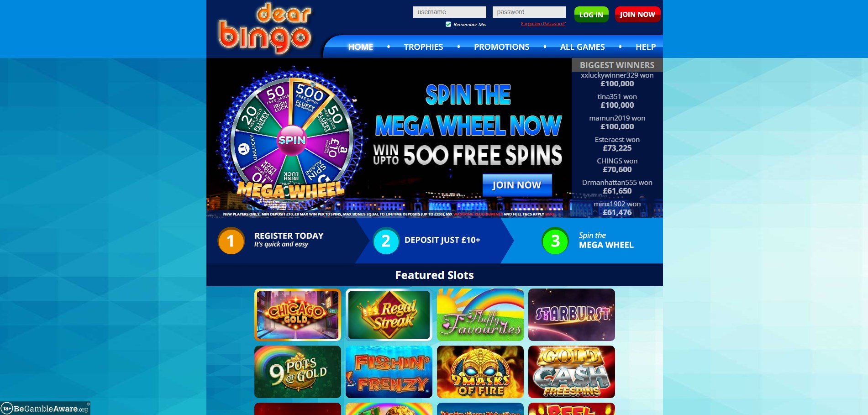Click the orange step 1 circle icon
The height and width of the screenshot is (415, 868).
(x=231, y=241)
